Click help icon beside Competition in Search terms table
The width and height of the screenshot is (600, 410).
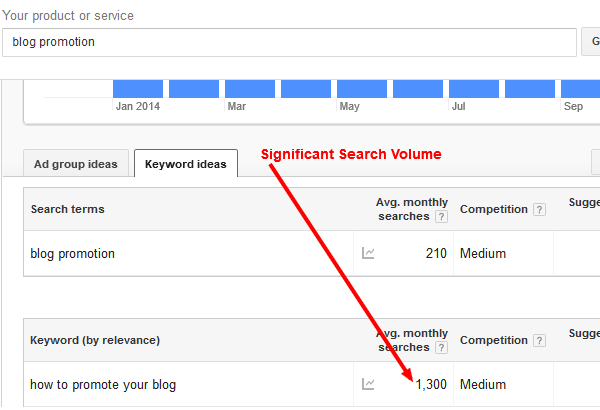tap(539, 210)
